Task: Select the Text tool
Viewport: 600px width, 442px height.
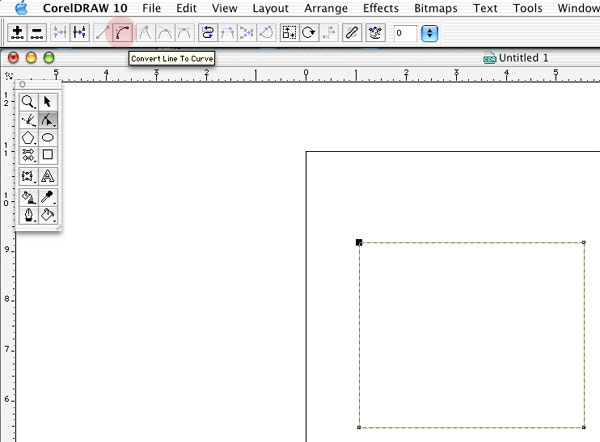Action: coord(48,176)
